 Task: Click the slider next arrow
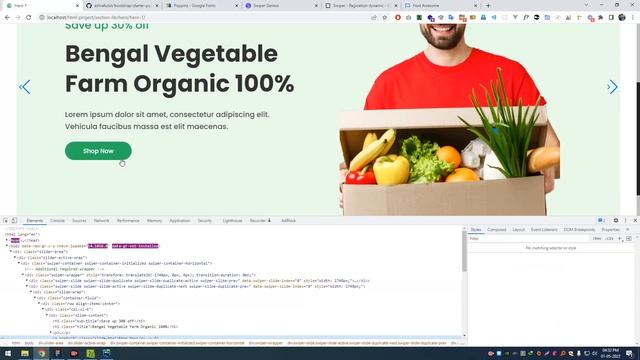coord(612,87)
